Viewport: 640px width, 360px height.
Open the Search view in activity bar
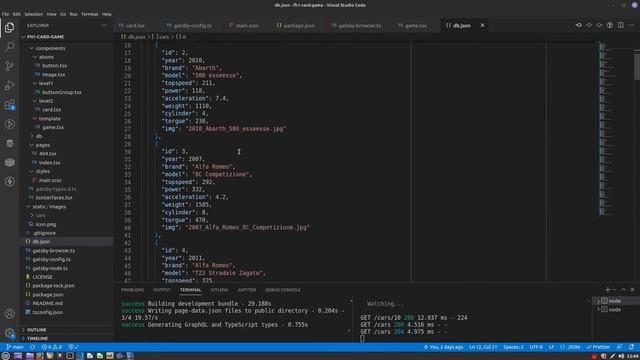click(9, 47)
